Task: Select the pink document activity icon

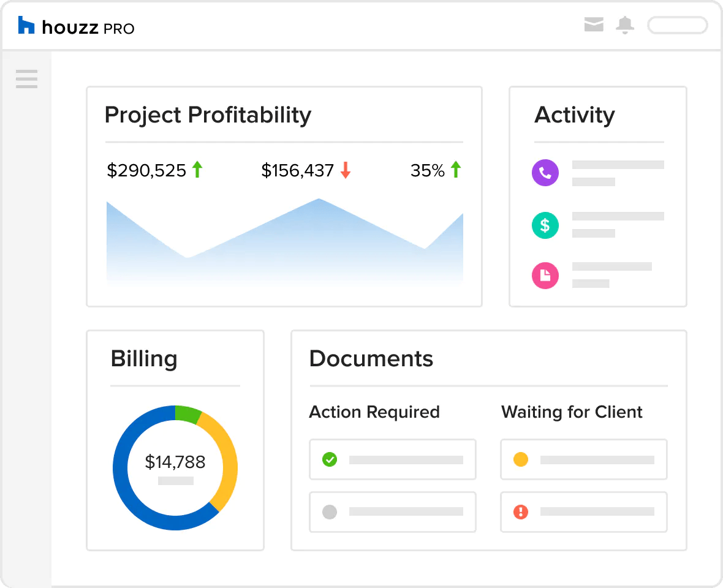Action: pos(545,276)
